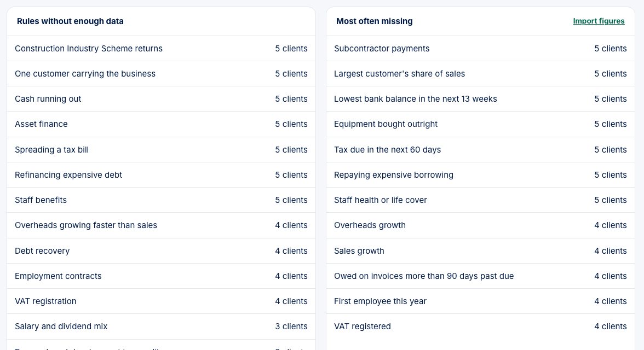Viewport: 644px width, 350px height.
Task: Click the Rules without enough data heading
Action: point(70,21)
